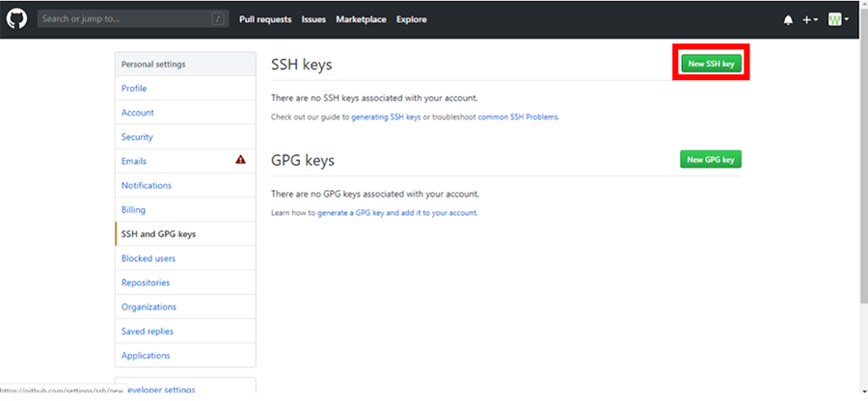This screenshot has width=868, height=401.
Task: Select Organizations in settings sidebar
Action: point(185,307)
